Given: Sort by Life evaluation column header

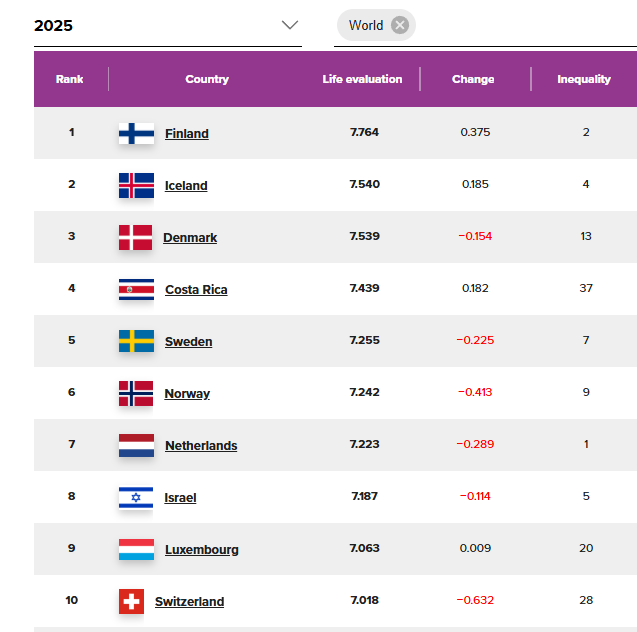Looking at the screenshot, I should click(x=362, y=79).
